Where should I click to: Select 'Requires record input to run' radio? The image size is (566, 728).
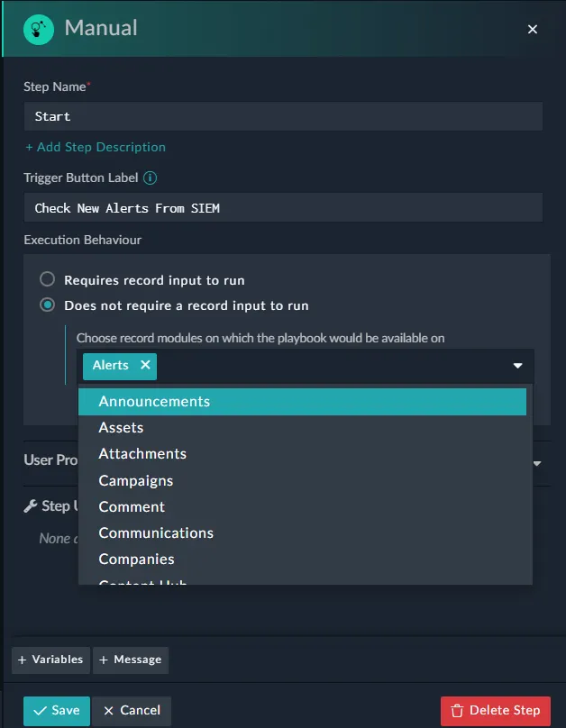pos(48,280)
